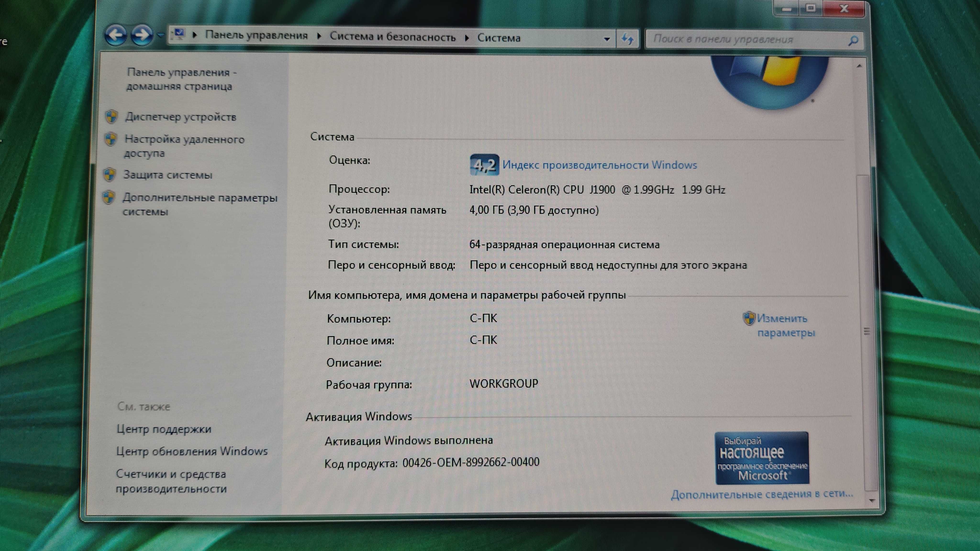Click 'Перо и сенсорный ввод недоступны' text
This screenshot has height=551, width=980.
pyautogui.click(x=608, y=265)
